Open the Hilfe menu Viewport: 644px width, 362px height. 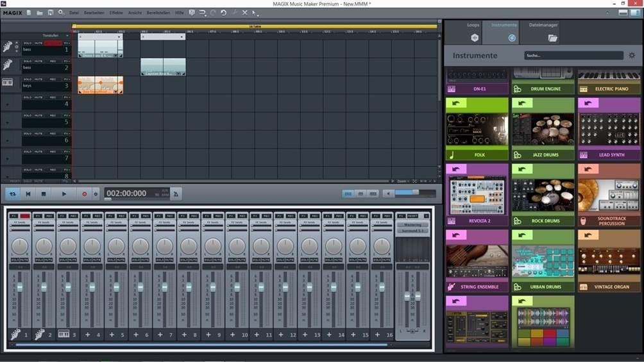180,13
